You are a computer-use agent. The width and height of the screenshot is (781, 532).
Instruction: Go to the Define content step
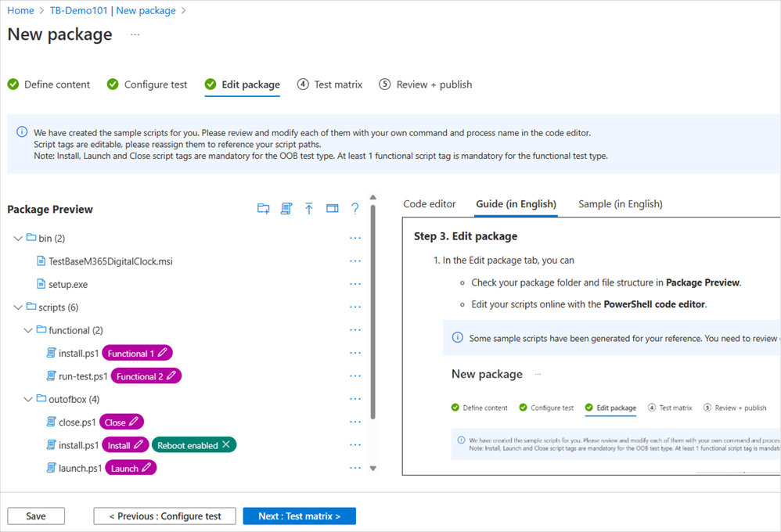(x=49, y=84)
